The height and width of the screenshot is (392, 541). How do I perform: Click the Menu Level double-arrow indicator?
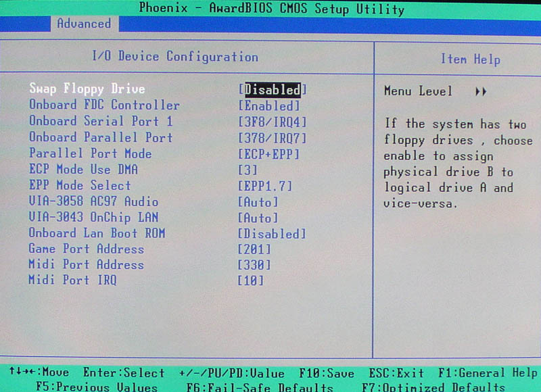(481, 92)
